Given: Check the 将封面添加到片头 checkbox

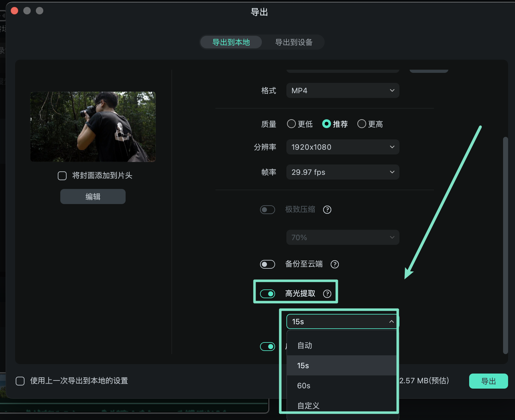Looking at the screenshot, I should coord(62,176).
